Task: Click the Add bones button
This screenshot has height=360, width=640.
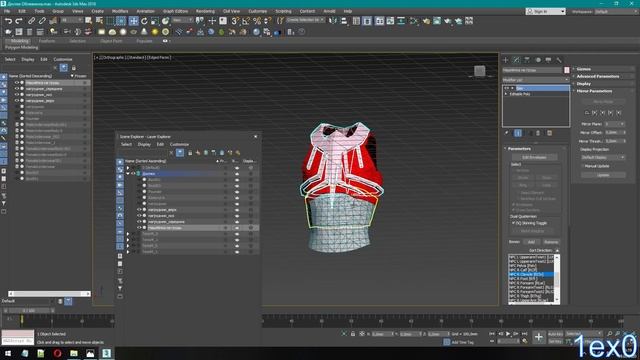Action: [531, 242]
